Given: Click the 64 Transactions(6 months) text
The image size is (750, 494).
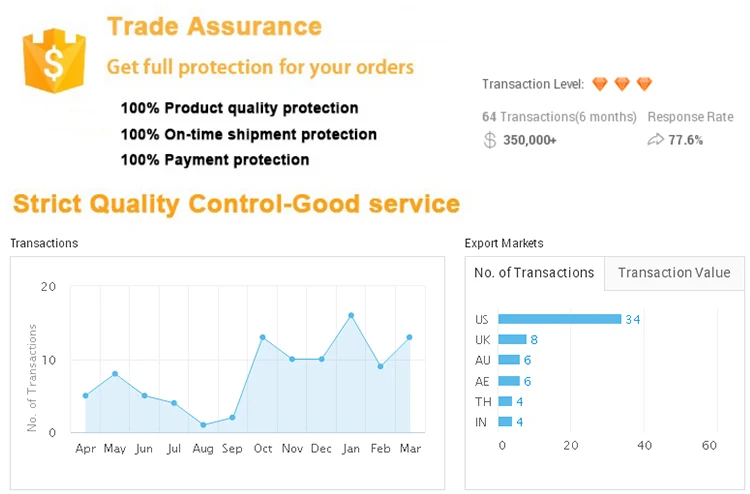Looking at the screenshot, I should [x=559, y=117].
